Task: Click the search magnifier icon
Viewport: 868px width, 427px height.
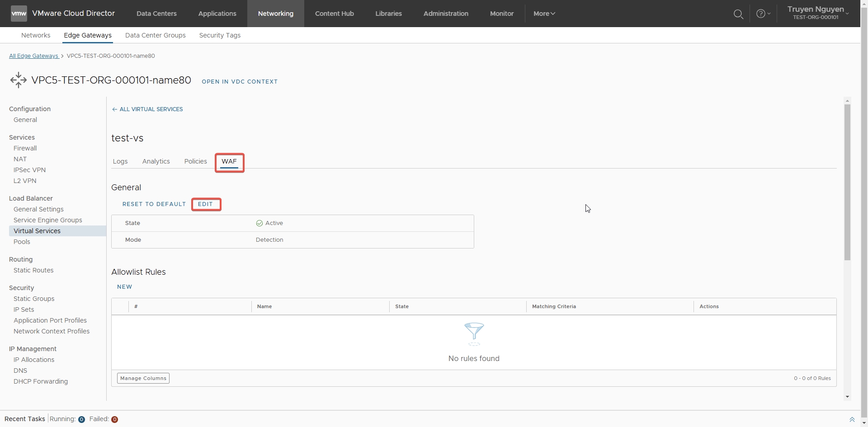Action: [x=738, y=14]
